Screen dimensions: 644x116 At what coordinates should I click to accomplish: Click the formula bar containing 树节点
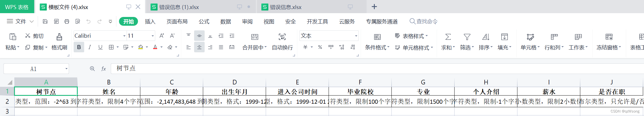pyautogui.click(x=377, y=69)
